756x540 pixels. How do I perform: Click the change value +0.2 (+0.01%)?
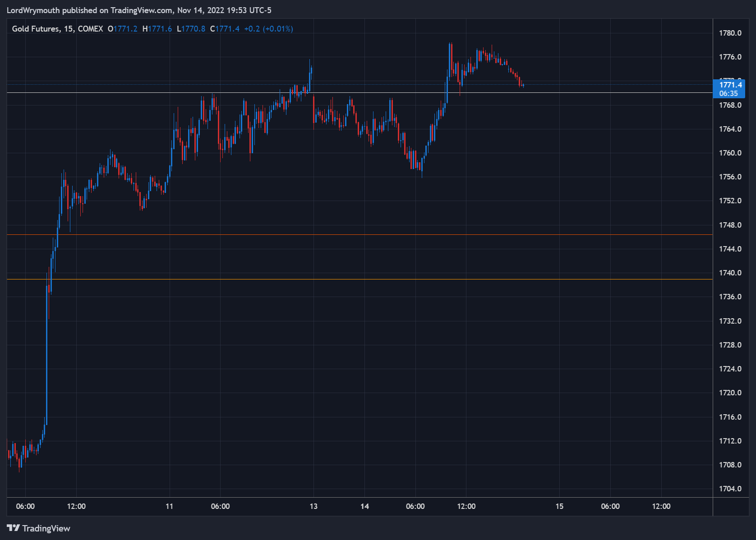(268, 29)
